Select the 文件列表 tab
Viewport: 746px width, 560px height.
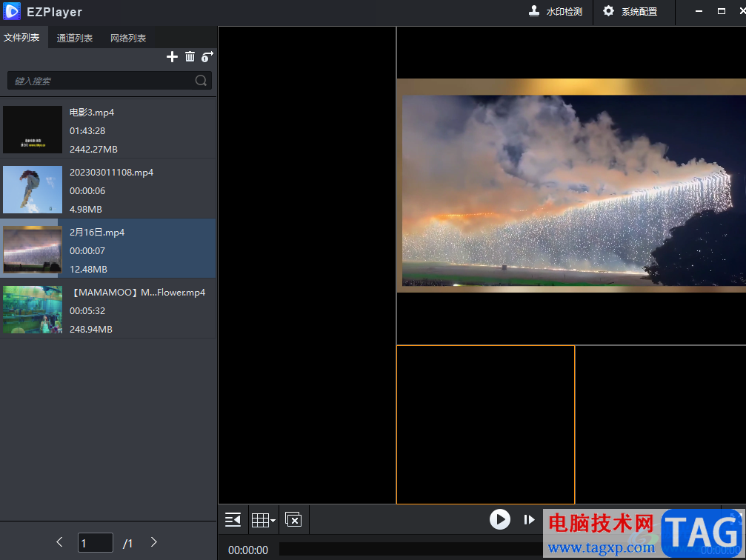pyautogui.click(x=21, y=38)
